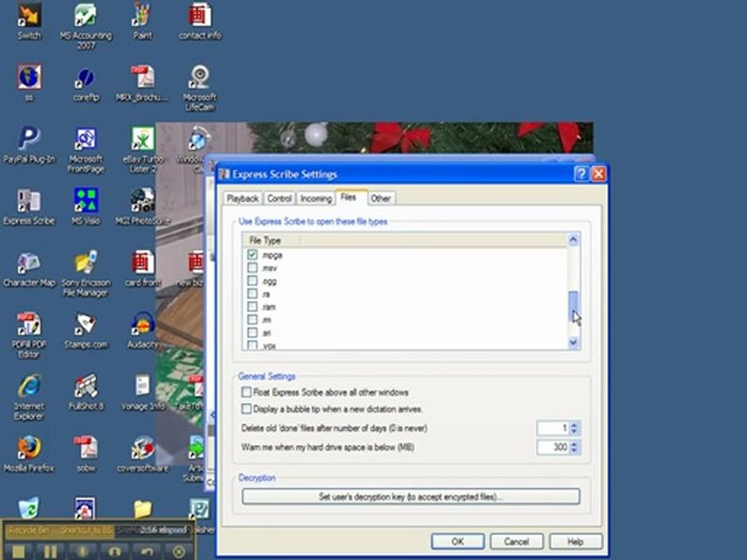Click Set user's decryption key button
The width and height of the screenshot is (747, 560).
pos(411,496)
